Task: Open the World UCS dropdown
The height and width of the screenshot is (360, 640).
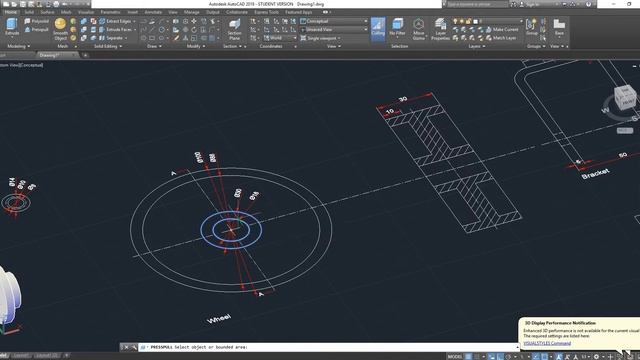Action: coord(281,38)
